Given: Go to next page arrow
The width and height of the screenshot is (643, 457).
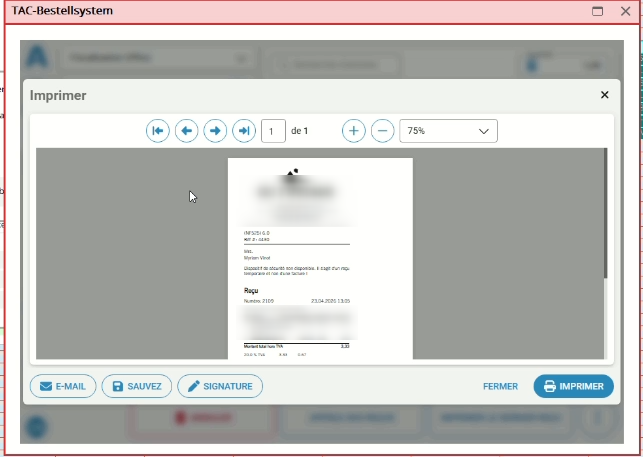Looking at the screenshot, I should coord(215,131).
